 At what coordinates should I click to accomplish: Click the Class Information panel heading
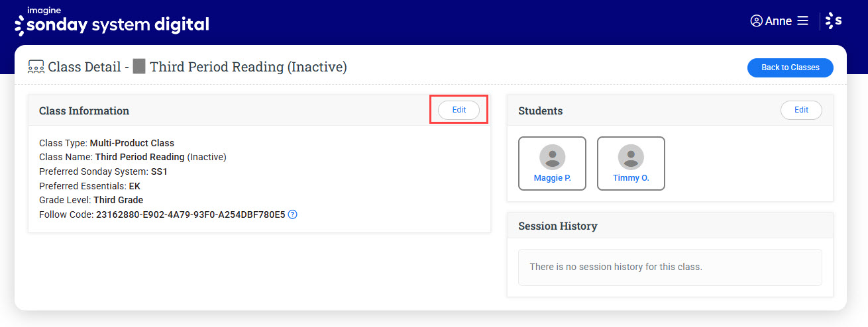pos(84,111)
